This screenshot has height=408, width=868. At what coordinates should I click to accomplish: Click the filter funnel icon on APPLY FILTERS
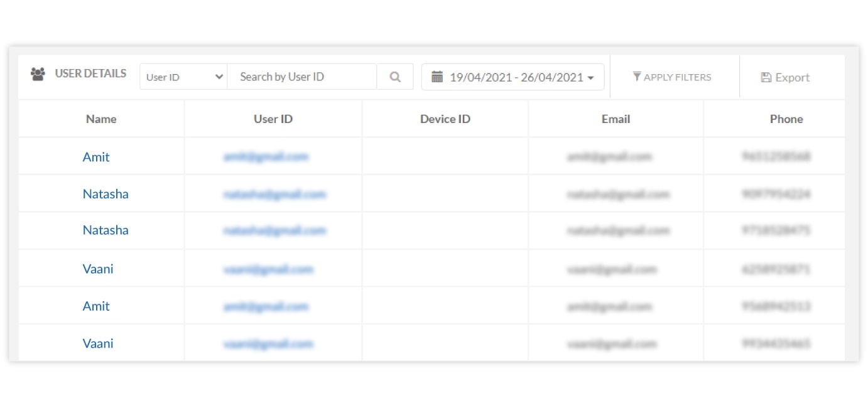coord(636,77)
